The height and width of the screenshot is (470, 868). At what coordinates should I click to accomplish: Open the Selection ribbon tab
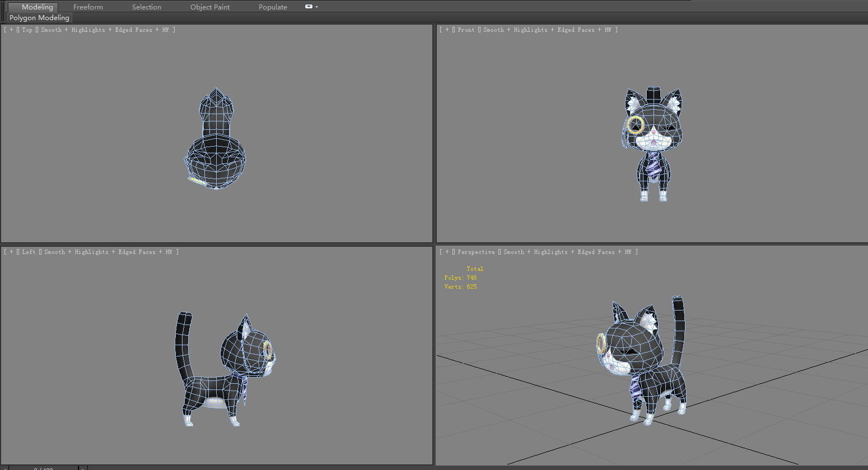[147, 7]
